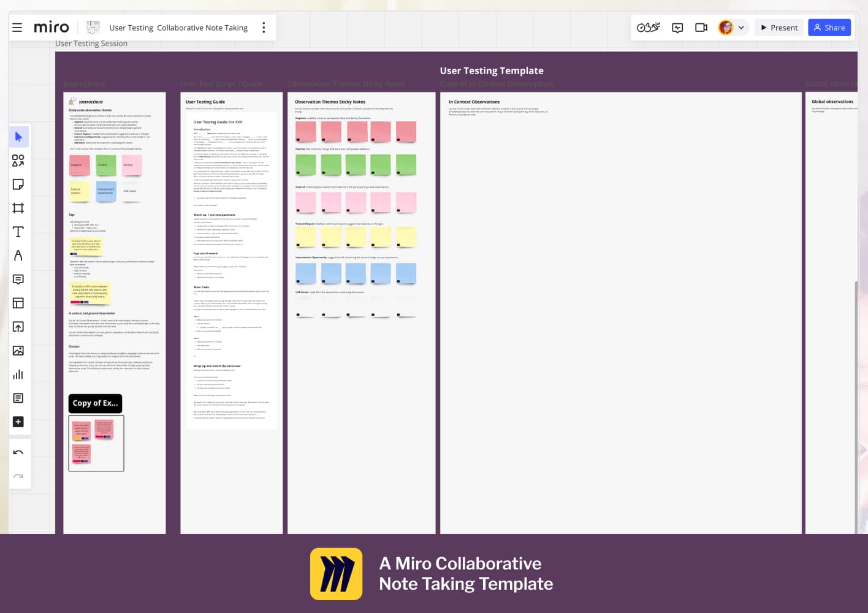
Task: Open the collaboration activities icon
Action: coord(648,28)
